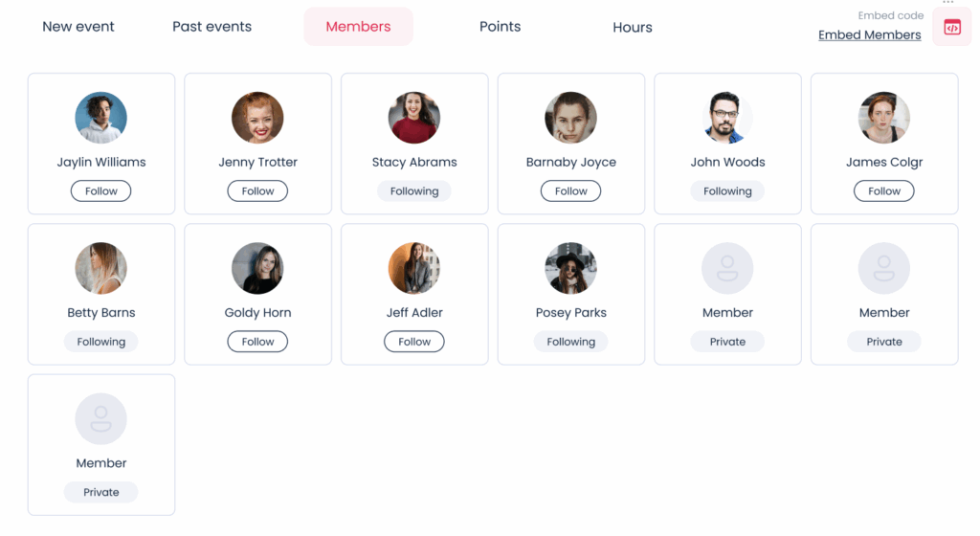Follow Barnaby Joyce
The width and height of the screenshot is (980, 536).
point(571,191)
